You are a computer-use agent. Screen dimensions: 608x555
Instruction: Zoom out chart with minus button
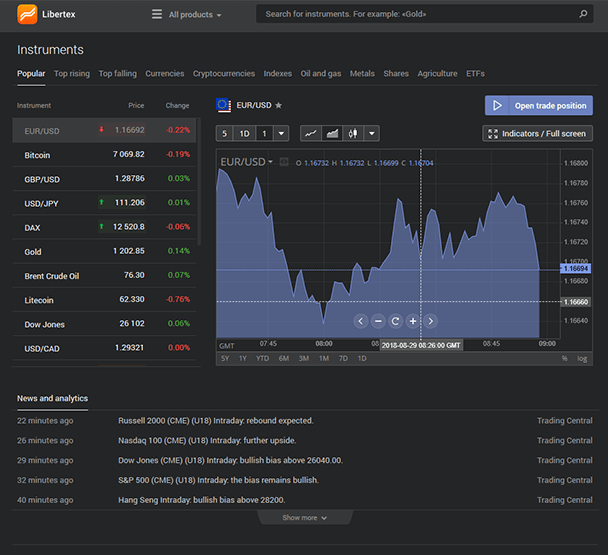click(x=378, y=321)
